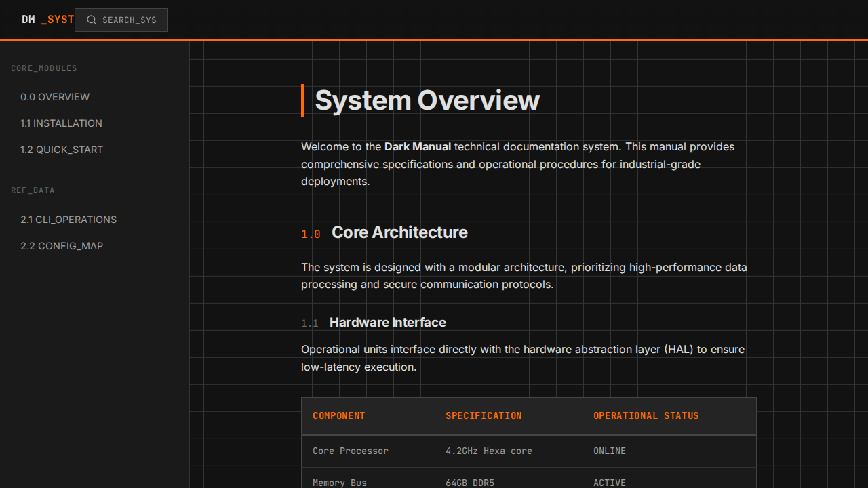
Task: Go to 1.1 INSTALLATION in the sidebar
Action: (x=61, y=123)
